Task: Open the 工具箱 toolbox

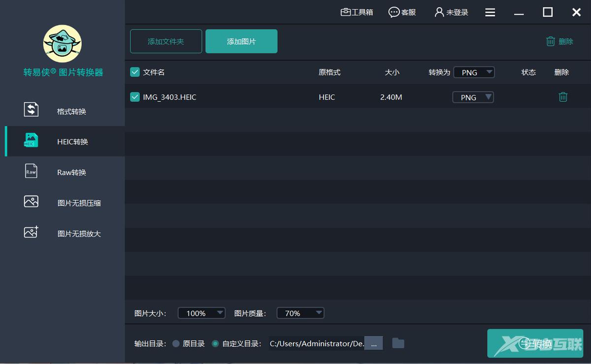Action: pos(357,12)
